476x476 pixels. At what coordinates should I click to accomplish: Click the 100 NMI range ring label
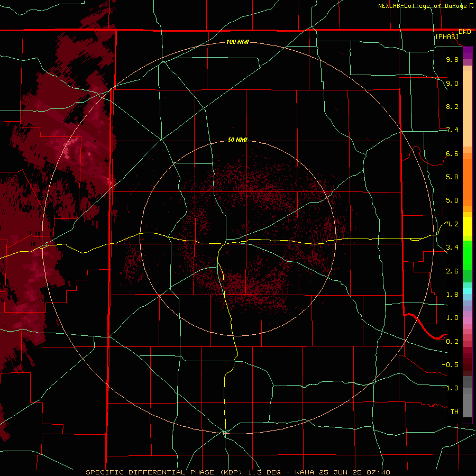tap(237, 42)
